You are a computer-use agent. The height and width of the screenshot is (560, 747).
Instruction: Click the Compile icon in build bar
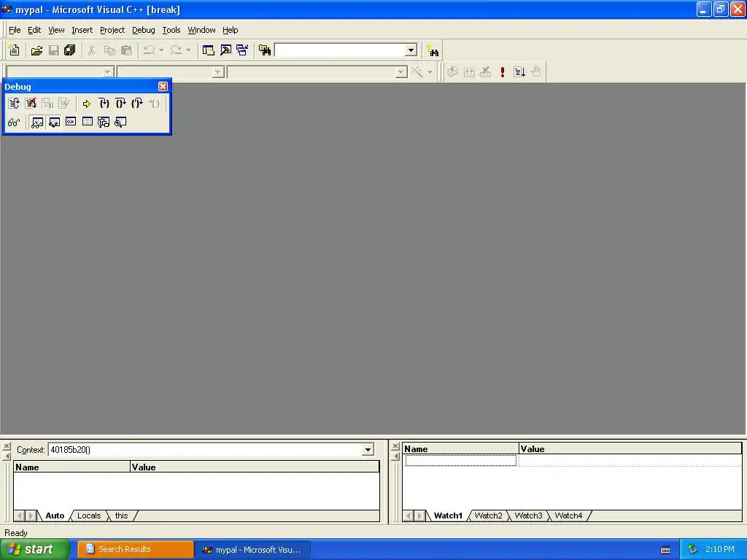click(x=452, y=72)
